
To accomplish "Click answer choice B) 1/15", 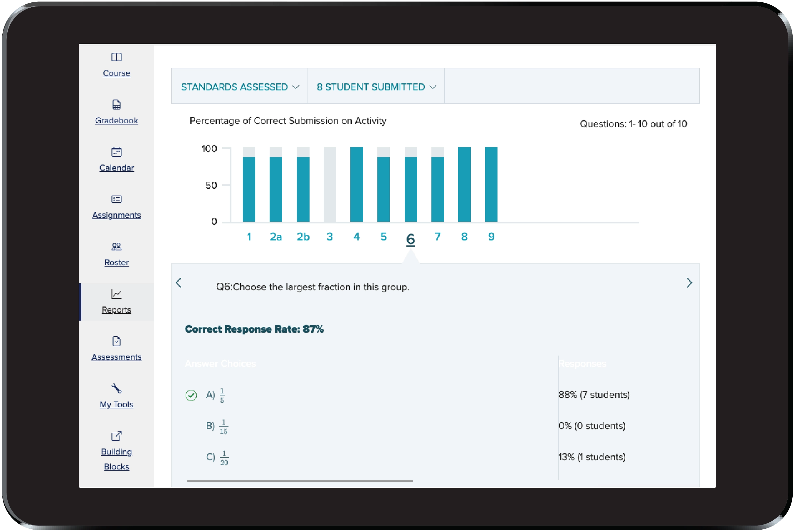I will pyautogui.click(x=217, y=427).
